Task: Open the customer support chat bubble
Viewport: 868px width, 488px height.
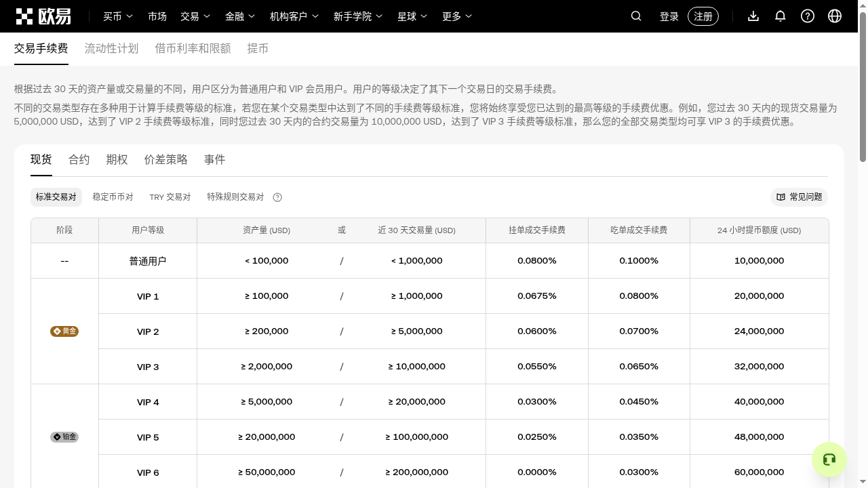Action: click(x=829, y=460)
